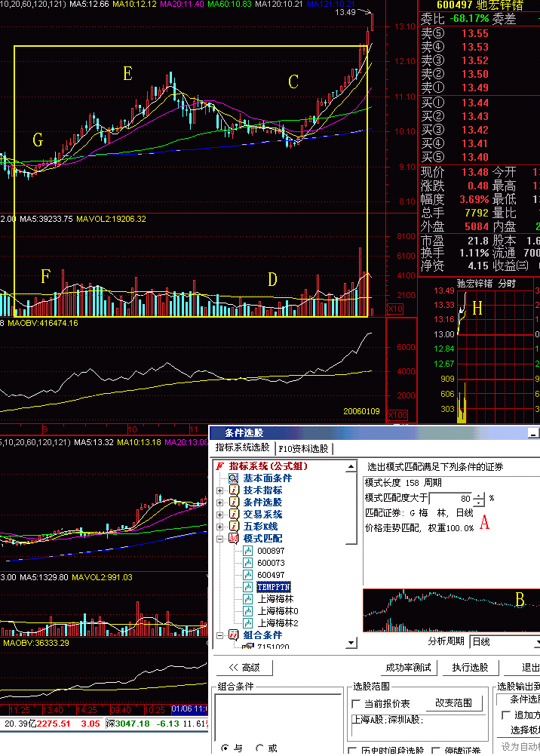Click the 执行选股 button

[x=469, y=668]
